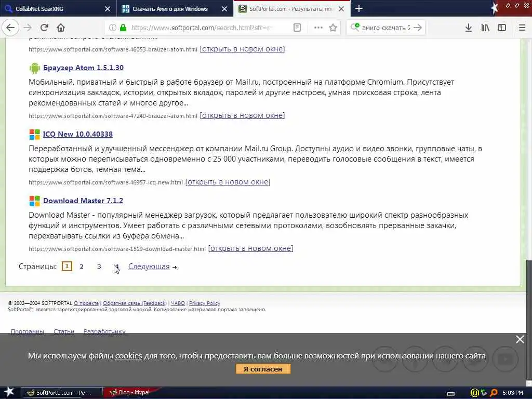Open page actions three-dots menu
532x399 pixels.
pos(318,28)
